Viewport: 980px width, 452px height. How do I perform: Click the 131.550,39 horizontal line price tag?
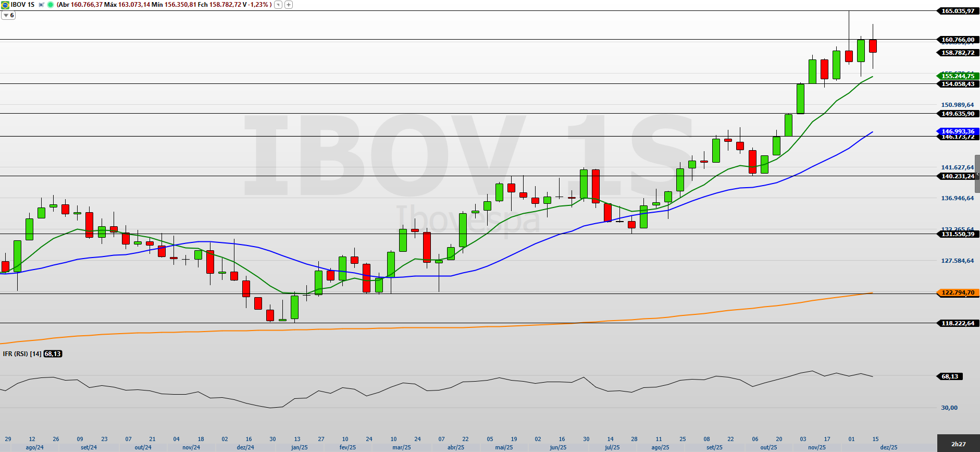(x=958, y=234)
